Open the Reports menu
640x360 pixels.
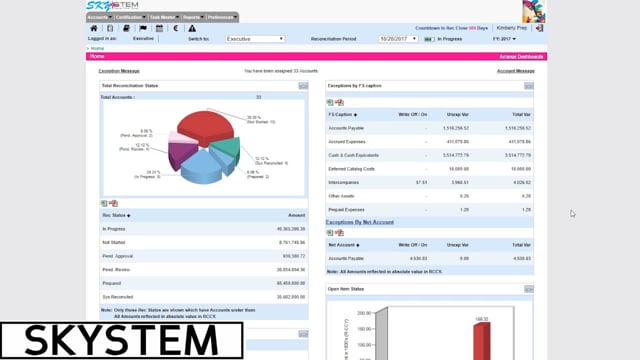tap(193, 17)
